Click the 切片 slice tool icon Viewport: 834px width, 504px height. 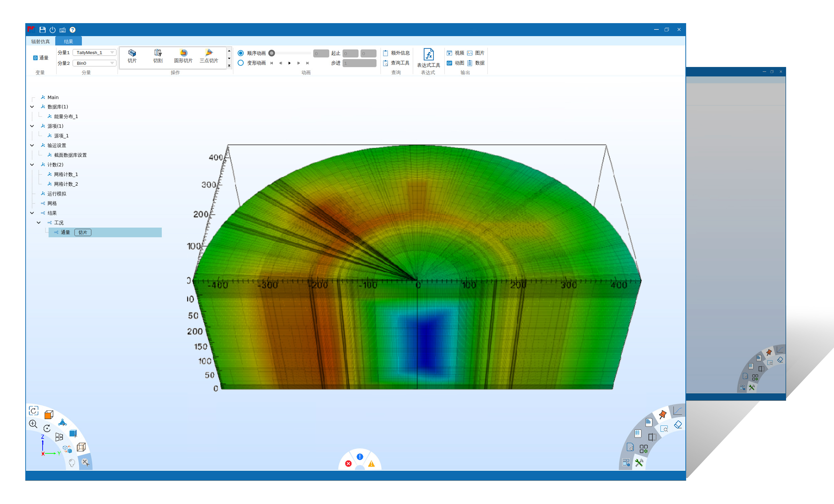[132, 56]
